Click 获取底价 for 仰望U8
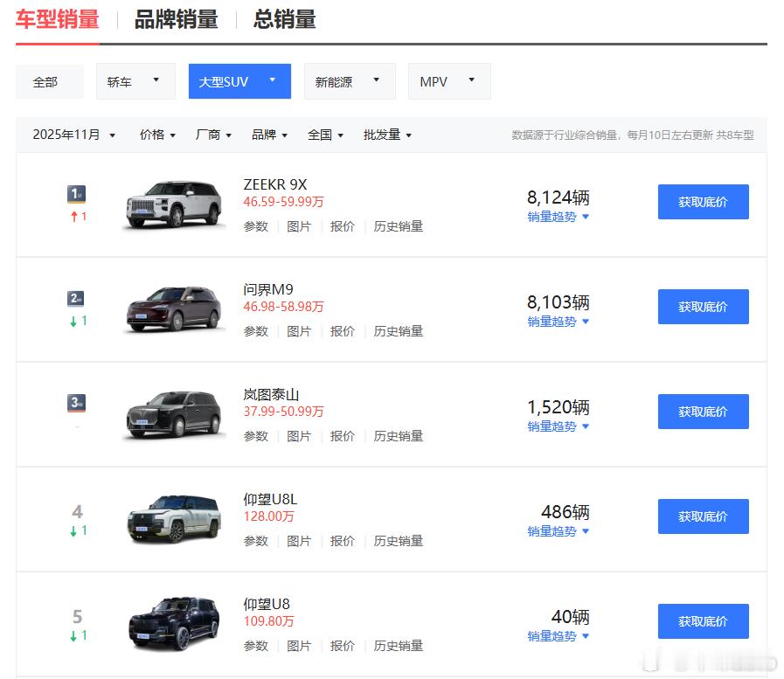Viewport: 784px width, 679px height. 703,621
